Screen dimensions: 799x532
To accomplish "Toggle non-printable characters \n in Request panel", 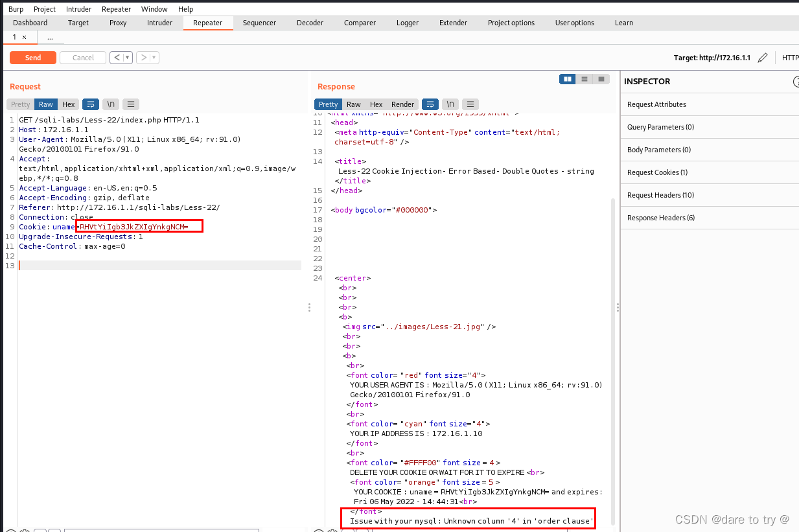I will pyautogui.click(x=111, y=104).
